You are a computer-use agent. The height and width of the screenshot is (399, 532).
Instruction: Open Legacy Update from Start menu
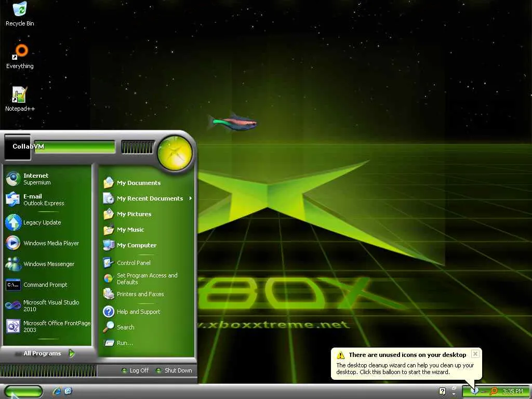click(47, 222)
